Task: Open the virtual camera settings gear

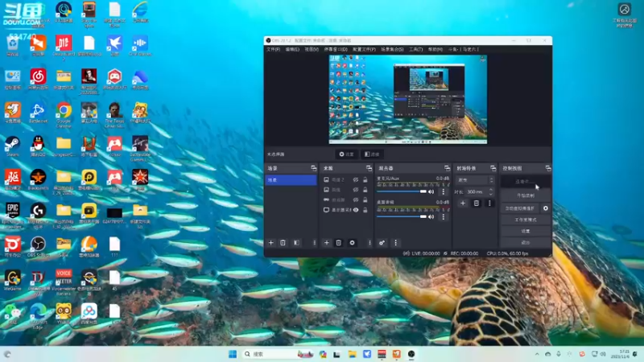Action: click(x=546, y=208)
